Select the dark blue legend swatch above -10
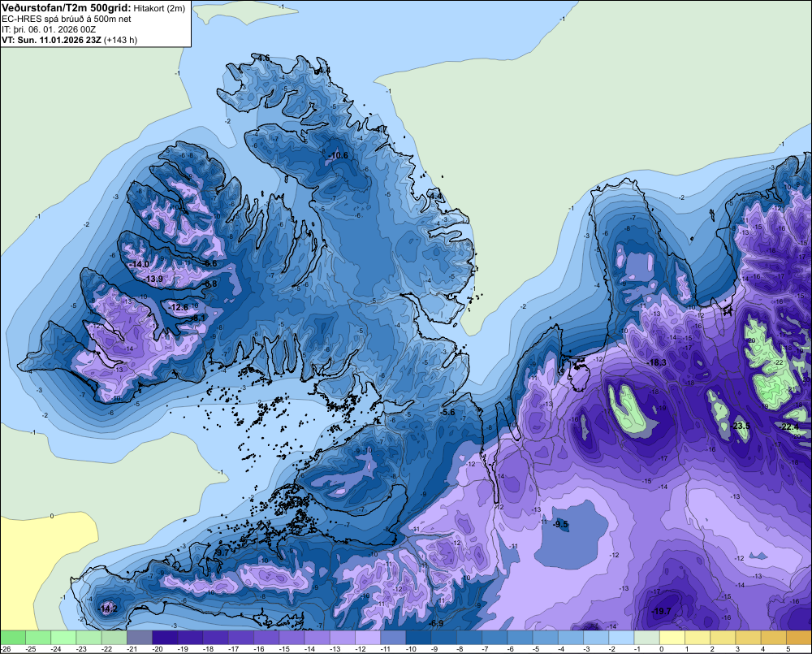The width and height of the screenshot is (812, 654). coord(418,637)
